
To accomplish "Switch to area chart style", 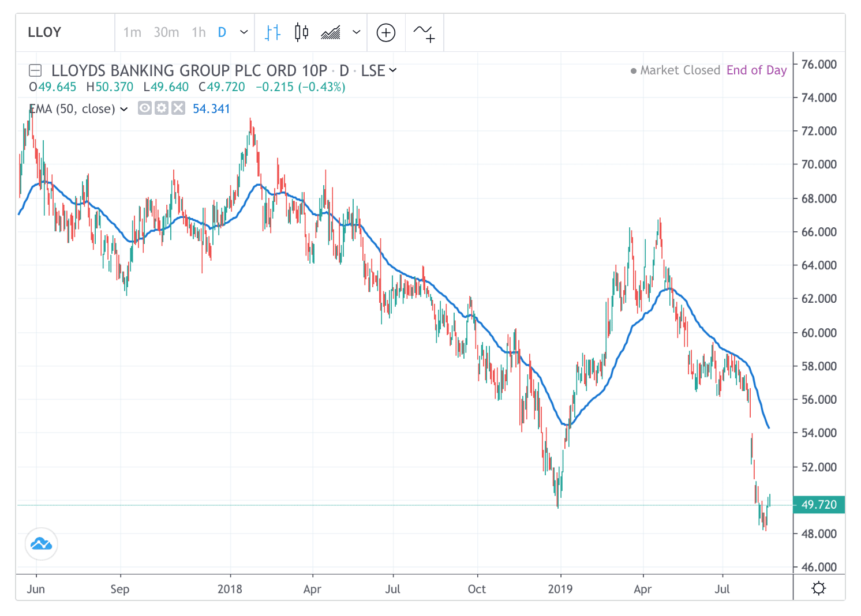I will (x=331, y=32).
